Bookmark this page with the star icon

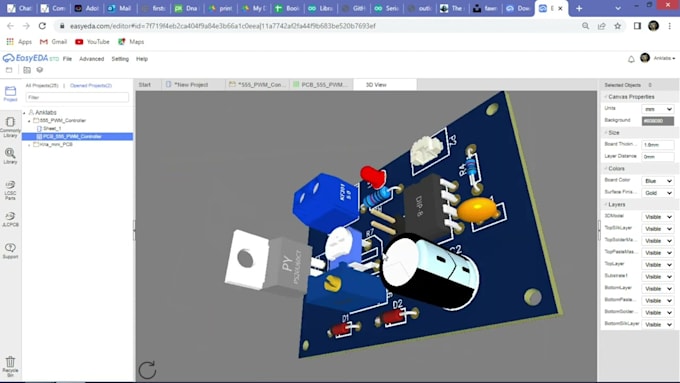tap(618, 26)
